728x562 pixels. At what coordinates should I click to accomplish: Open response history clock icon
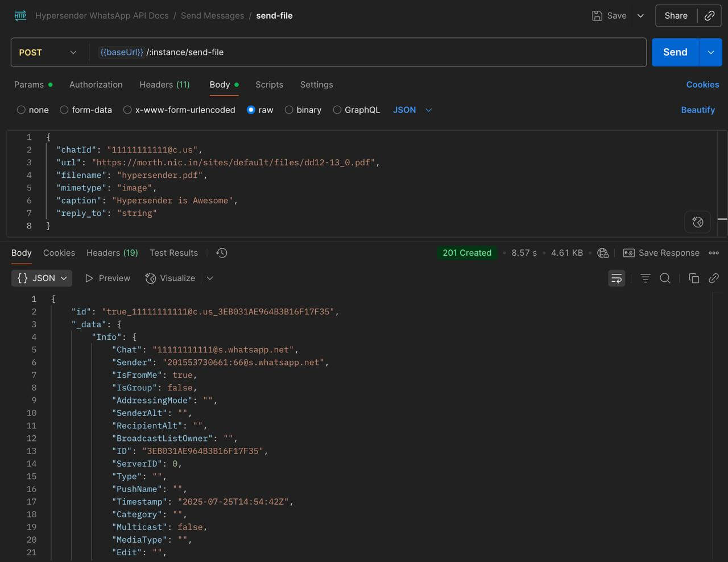click(222, 253)
